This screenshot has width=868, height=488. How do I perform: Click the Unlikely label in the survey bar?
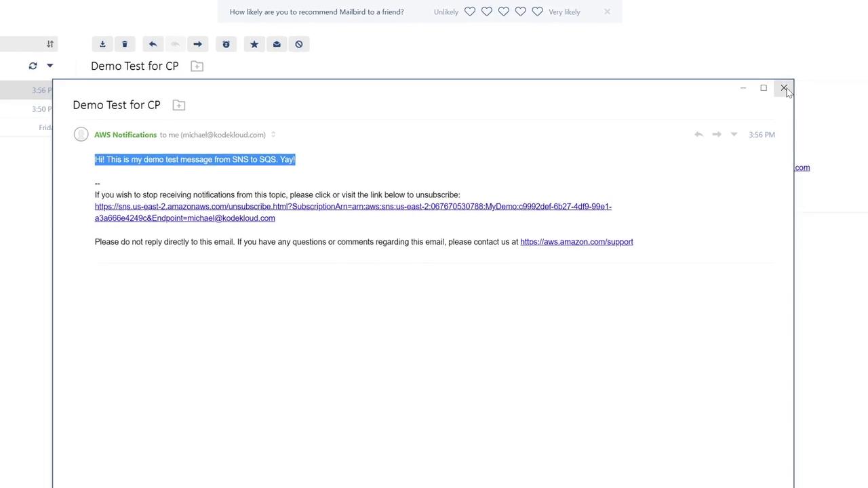click(x=446, y=12)
